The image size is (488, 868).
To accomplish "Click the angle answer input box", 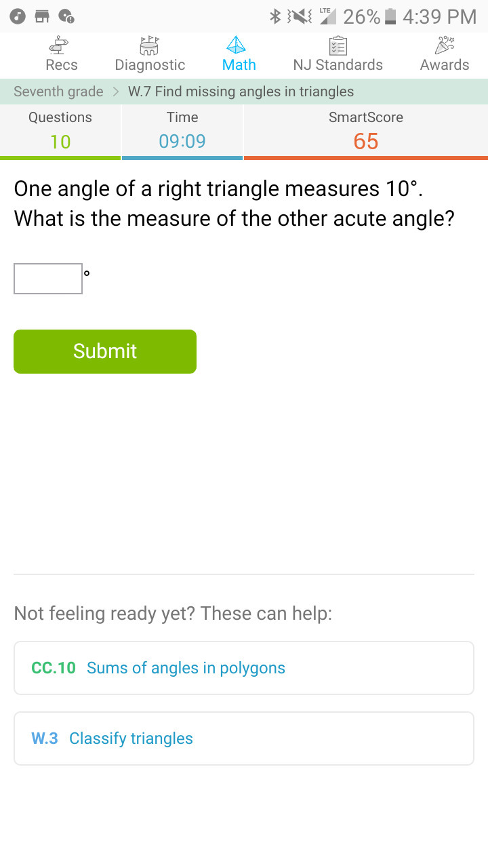I will pyautogui.click(x=48, y=279).
